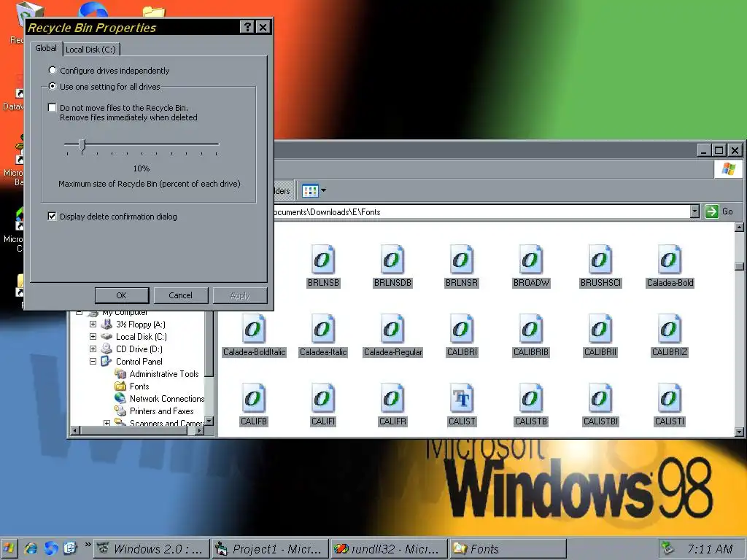Open the Views dropdown arrow
747x560 pixels.
(323, 190)
